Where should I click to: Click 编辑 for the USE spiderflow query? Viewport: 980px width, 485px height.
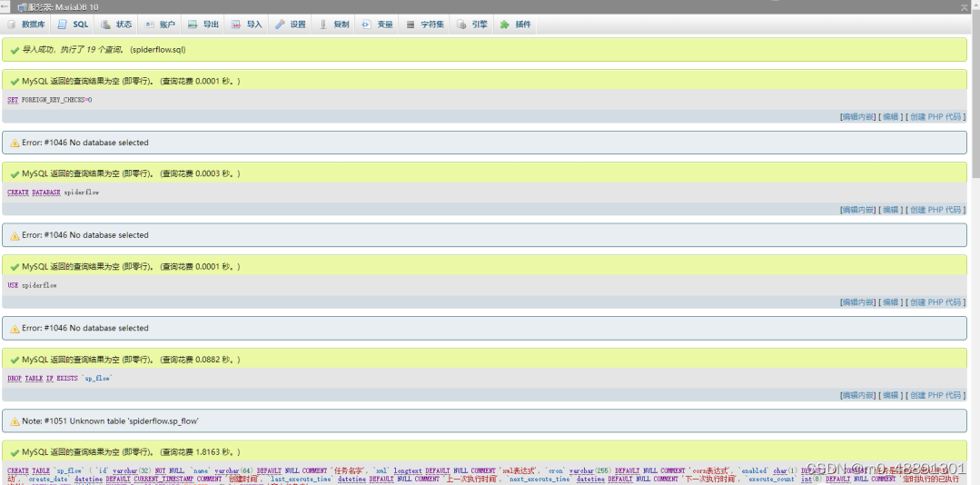click(x=890, y=302)
